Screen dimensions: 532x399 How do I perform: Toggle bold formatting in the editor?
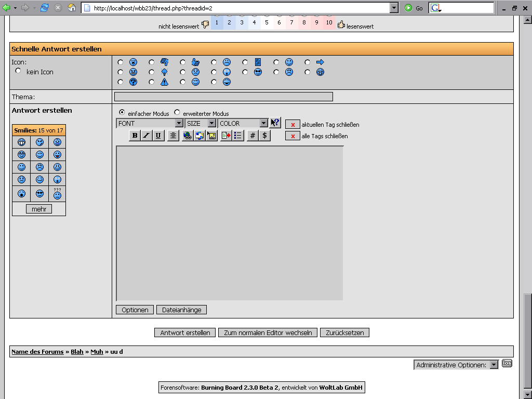coord(135,136)
